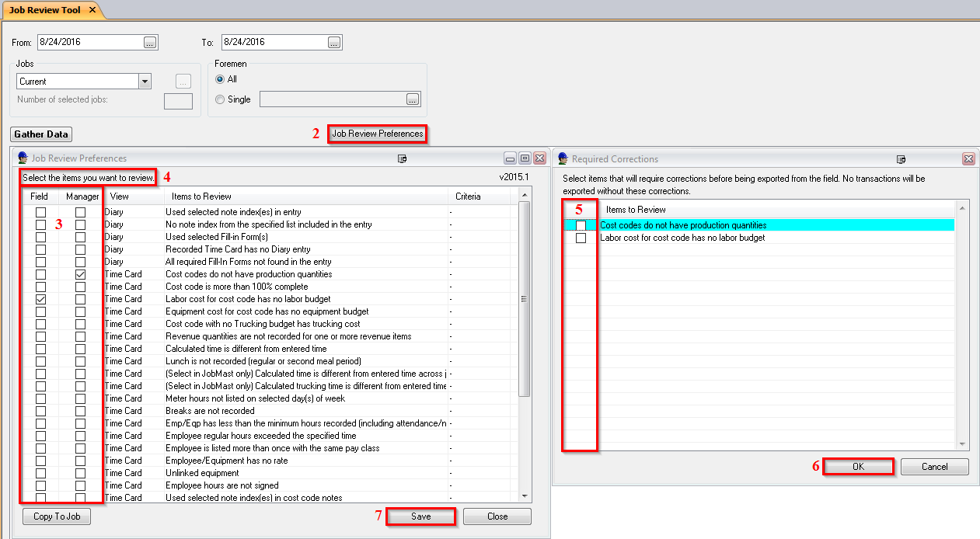Click Required Corrections list scroll down arrow
The image size is (980, 539).
point(963,444)
